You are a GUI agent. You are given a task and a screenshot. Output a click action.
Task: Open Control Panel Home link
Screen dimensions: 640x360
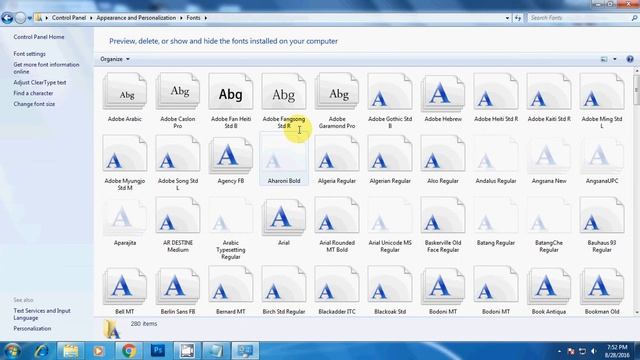pos(39,37)
